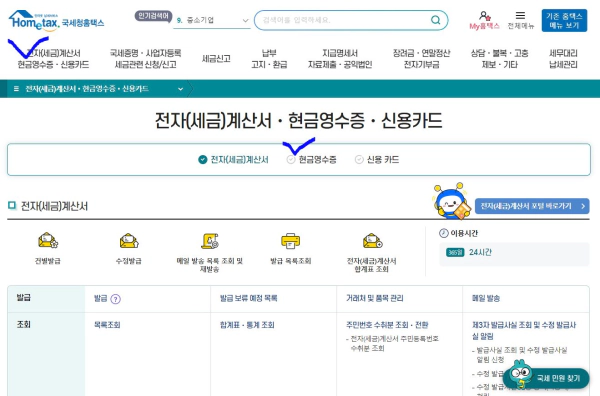Click 발급사실 조회 및 수정 발급사실 알림 신청
This screenshot has width=600, height=396.
click(522, 355)
